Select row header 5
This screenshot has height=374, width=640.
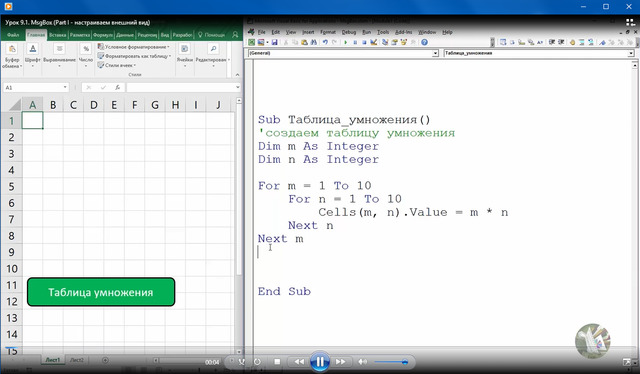(x=11, y=186)
